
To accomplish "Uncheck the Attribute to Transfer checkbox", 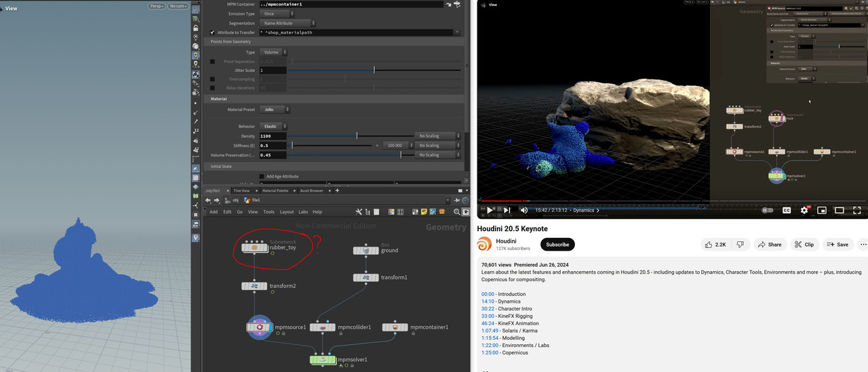I will (213, 33).
